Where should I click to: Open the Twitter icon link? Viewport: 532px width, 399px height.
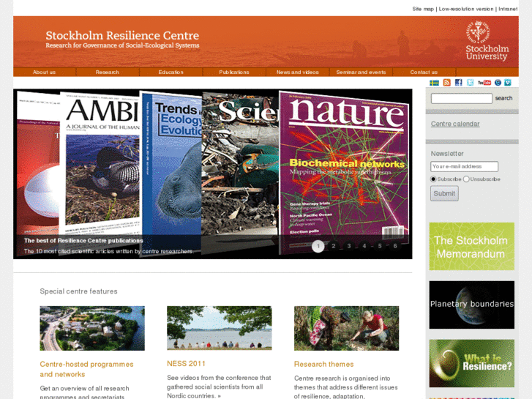pyautogui.click(x=471, y=83)
